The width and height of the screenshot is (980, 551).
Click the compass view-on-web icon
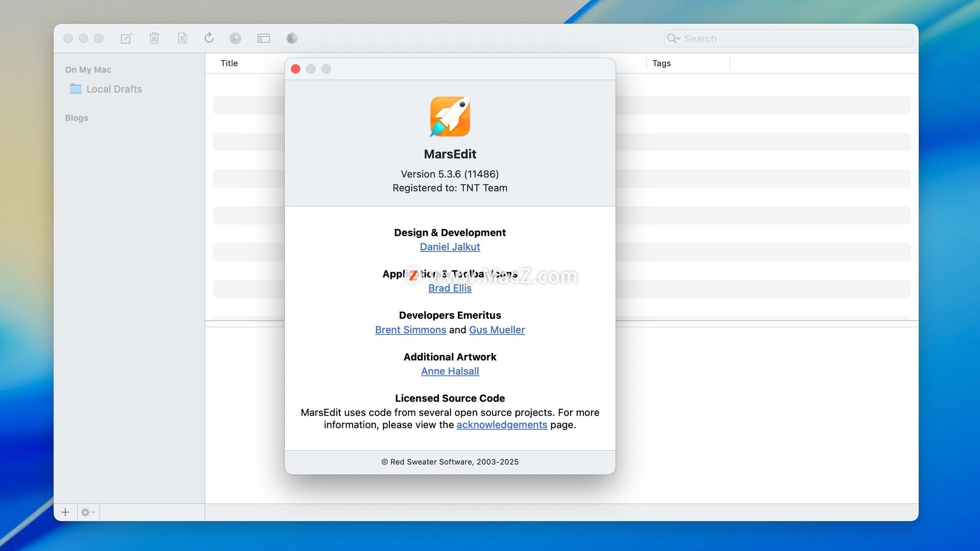235,38
